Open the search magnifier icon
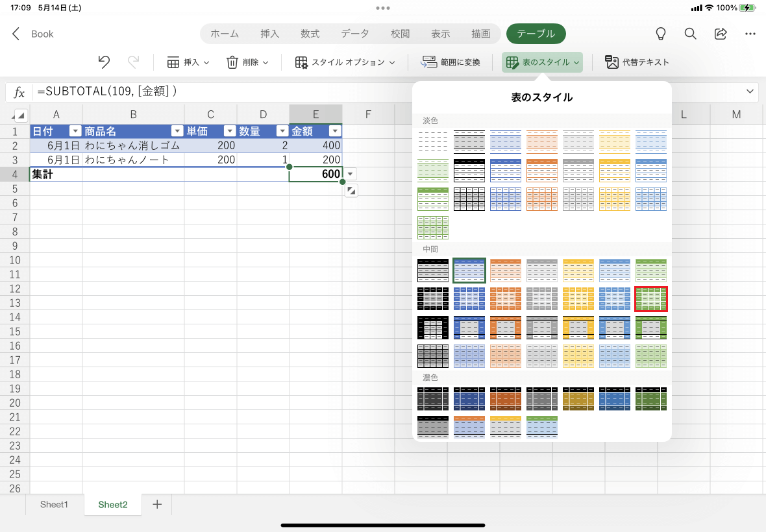This screenshot has height=532, width=766. tap(690, 34)
